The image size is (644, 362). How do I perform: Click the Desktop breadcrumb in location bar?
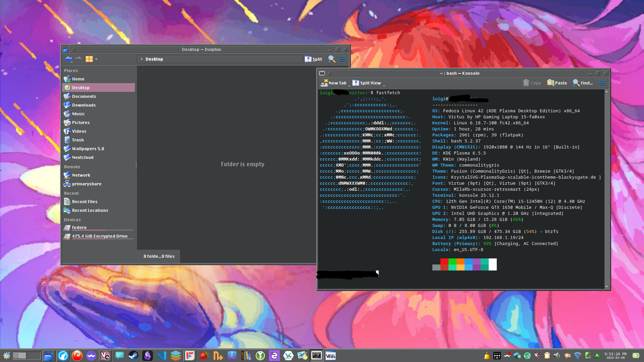[x=154, y=59]
